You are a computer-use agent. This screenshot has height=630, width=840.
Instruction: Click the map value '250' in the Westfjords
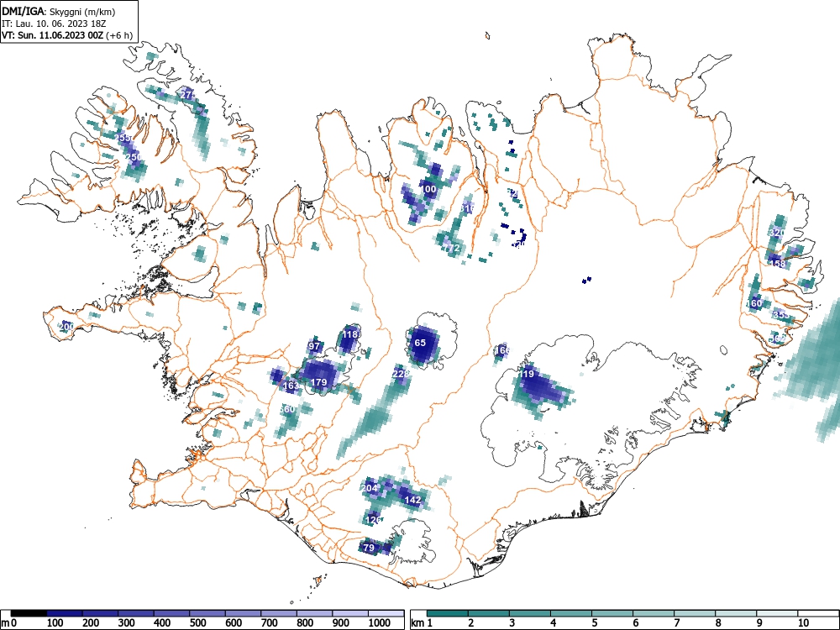tap(134, 157)
